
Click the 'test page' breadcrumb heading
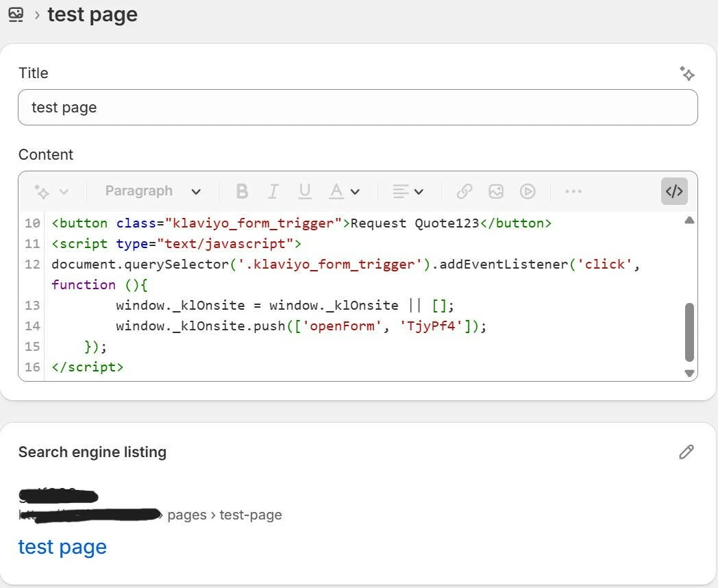click(92, 14)
